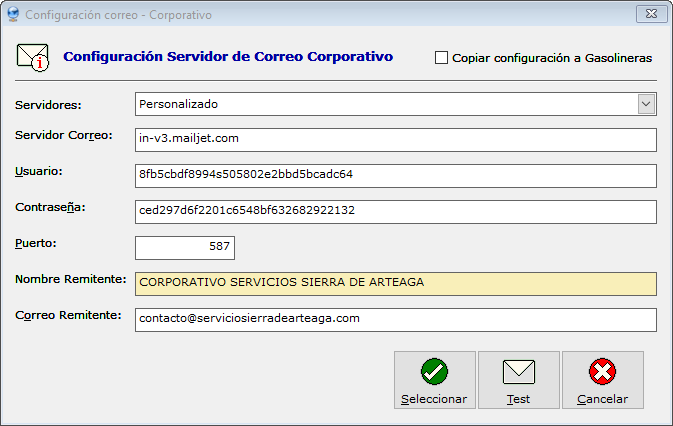
Task: Click the Configuración Servidor de Correo Corporativo heading
Action: pyautogui.click(x=228, y=57)
